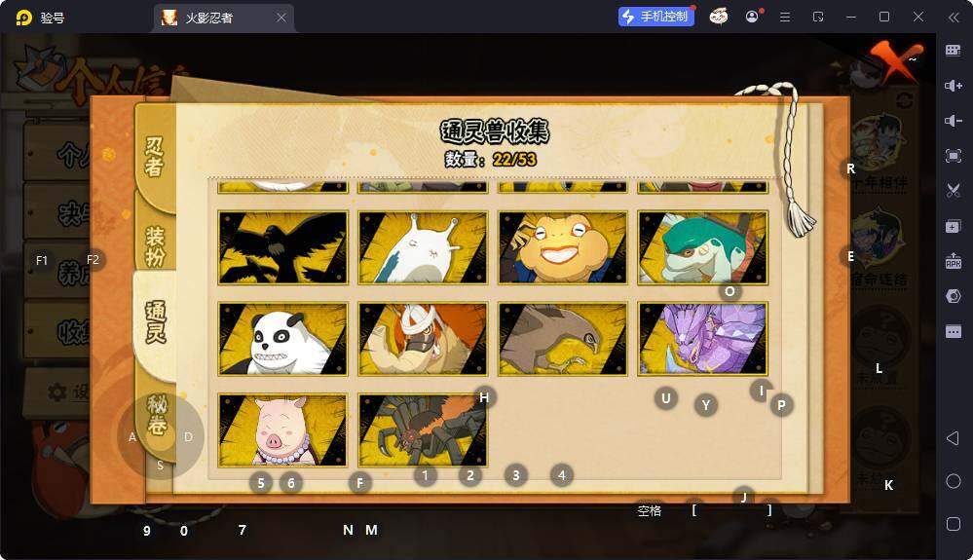The image size is (973, 560).
Task: Open the scissors screenshot tool
Action: pyautogui.click(x=954, y=191)
